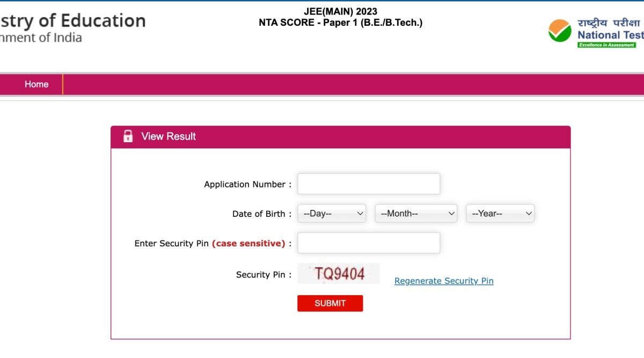Click the Regenerate Security Pin link
The width and height of the screenshot is (644, 358).
click(444, 281)
